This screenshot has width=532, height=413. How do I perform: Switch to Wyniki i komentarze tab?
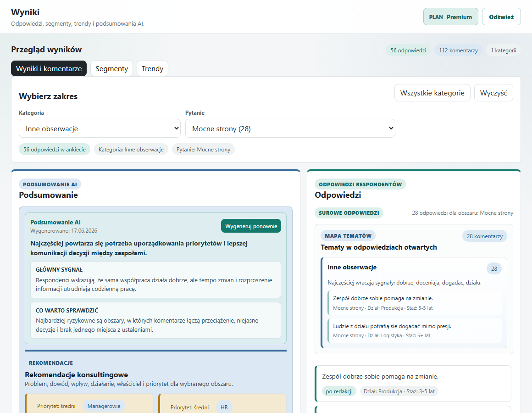point(49,68)
